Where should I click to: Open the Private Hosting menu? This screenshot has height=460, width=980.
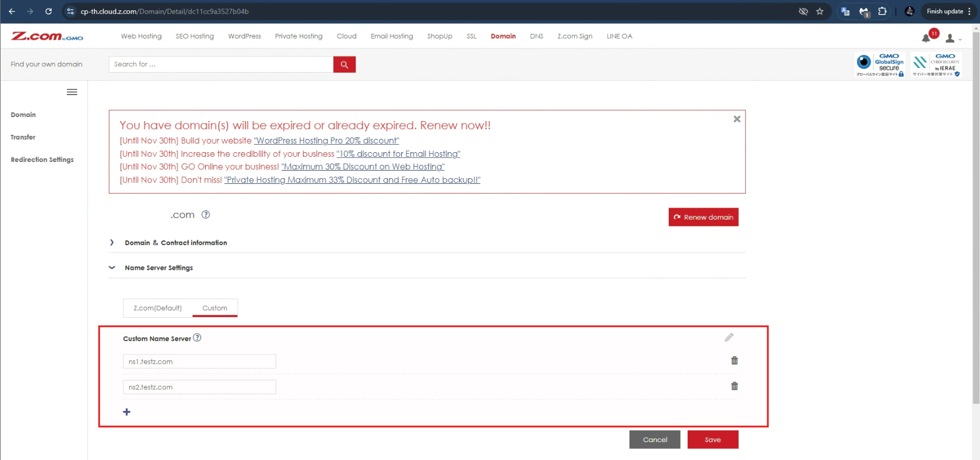[x=299, y=36]
